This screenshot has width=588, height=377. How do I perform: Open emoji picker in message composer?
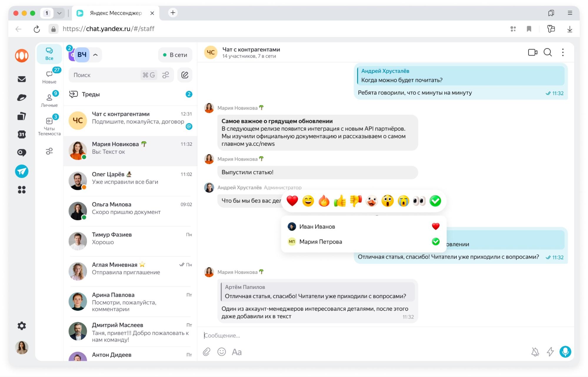coord(221,352)
